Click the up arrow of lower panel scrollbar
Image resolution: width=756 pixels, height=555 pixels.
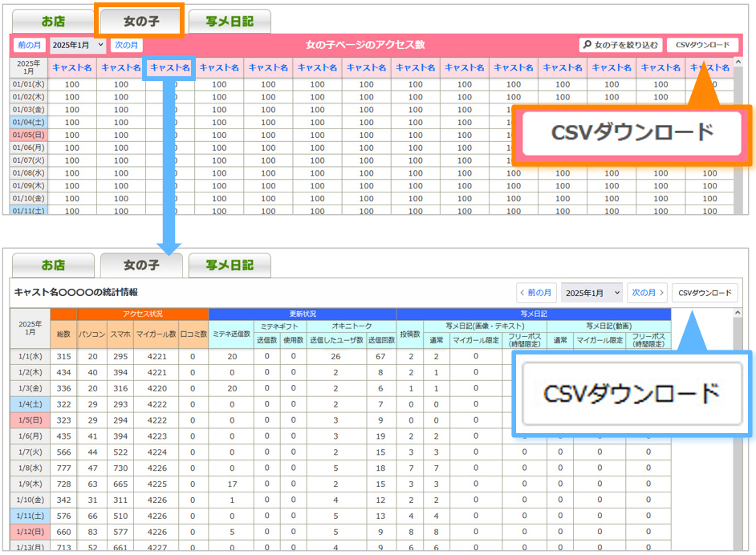739,314
